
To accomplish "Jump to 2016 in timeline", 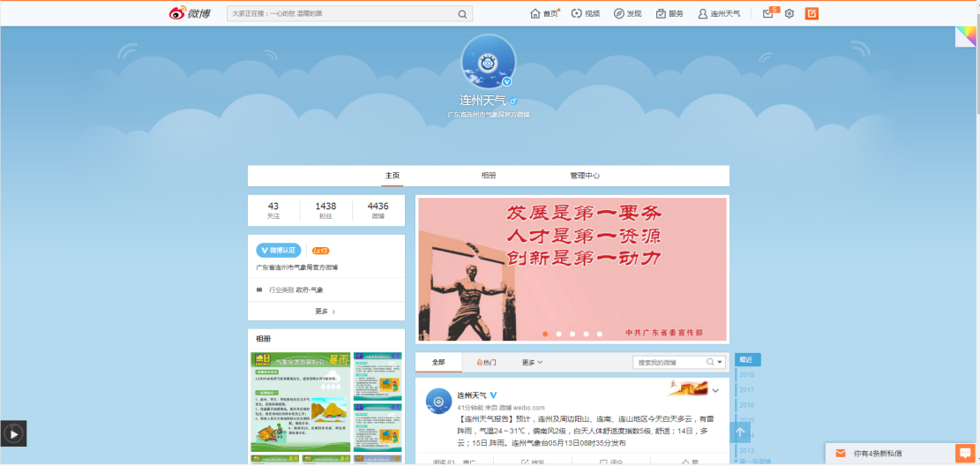I will pyautogui.click(x=746, y=405).
